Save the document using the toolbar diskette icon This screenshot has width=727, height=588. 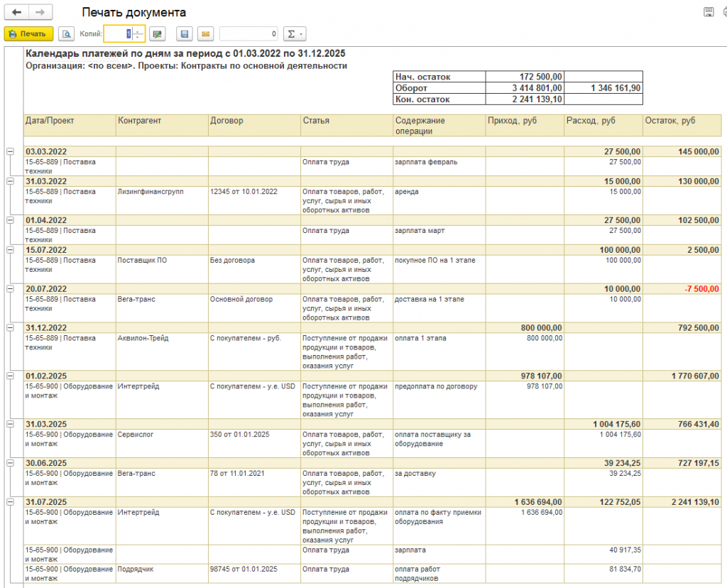pos(185,33)
